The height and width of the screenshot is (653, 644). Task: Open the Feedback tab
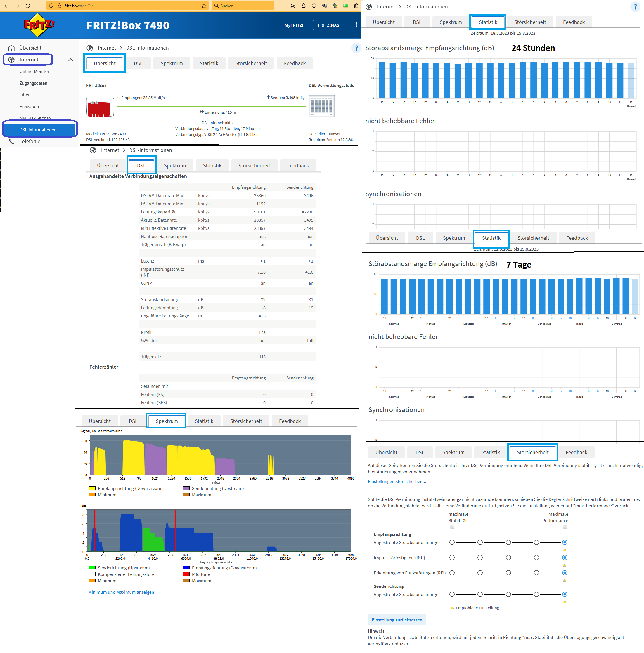coord(295,63)
